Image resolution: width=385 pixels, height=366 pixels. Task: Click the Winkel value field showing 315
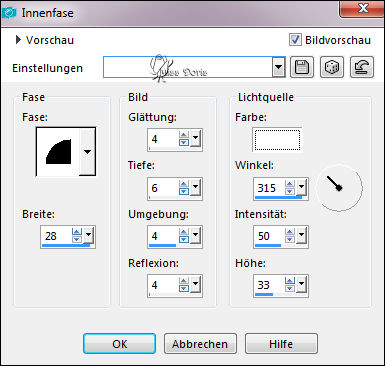[x=269, y=188]
